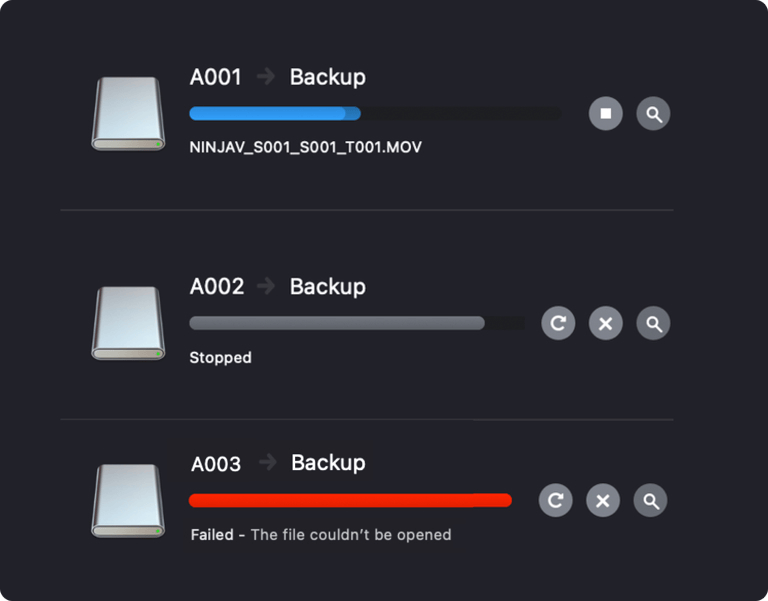
Task: Click the A001 source name
Action: pyautogui.click(x=216, y=77)
